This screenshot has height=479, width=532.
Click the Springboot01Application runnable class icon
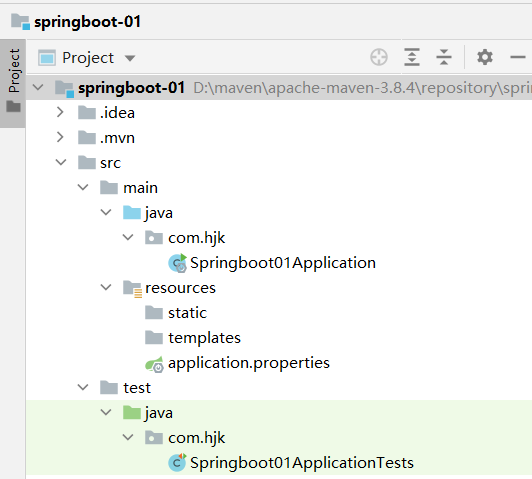(x=177, y=263)
